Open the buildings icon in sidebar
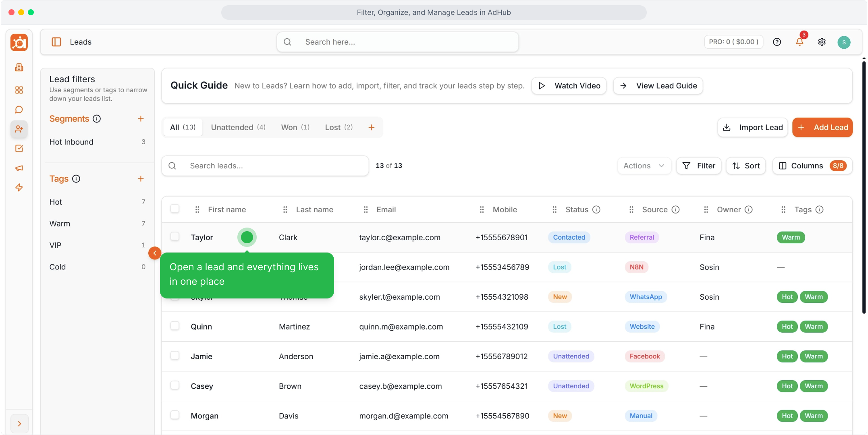The height and width of the screenshot is (435, 868). [19, 67]
